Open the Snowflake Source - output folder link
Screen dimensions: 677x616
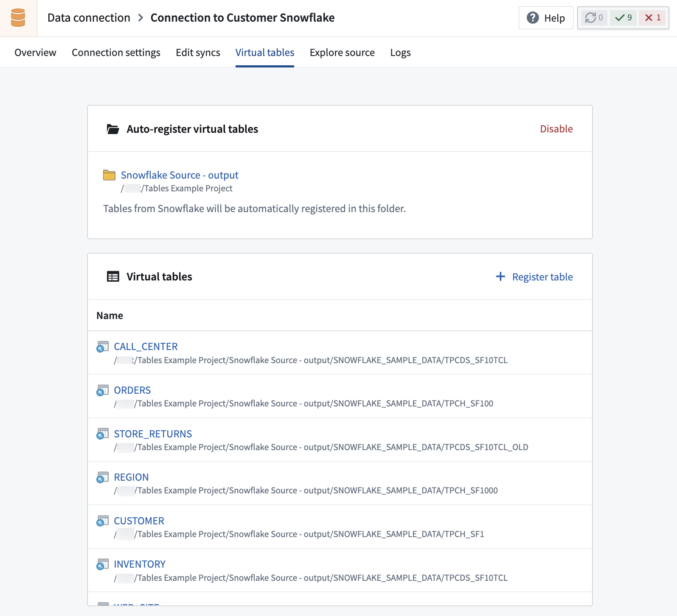[x=180, y=175]
